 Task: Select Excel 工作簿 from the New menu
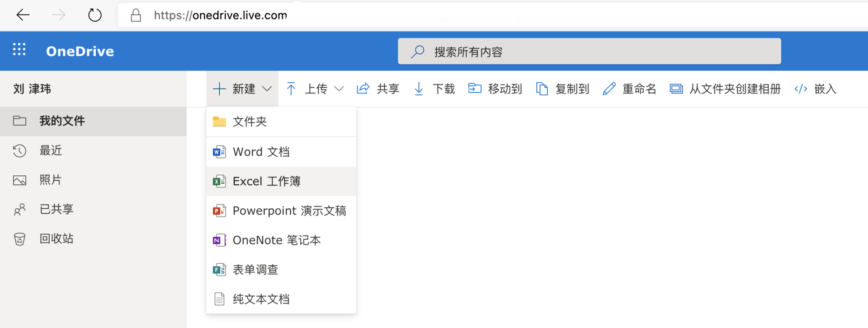(x=266, y=181)
